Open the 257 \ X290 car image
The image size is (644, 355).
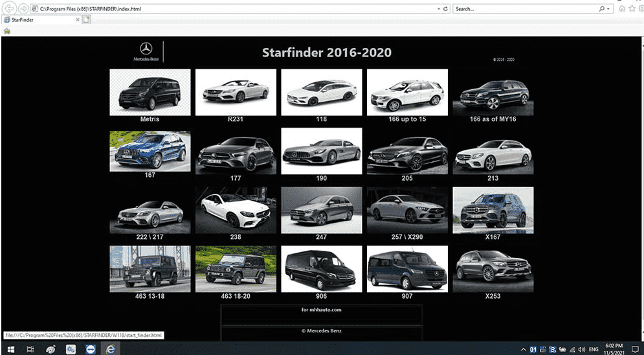point(407,211)
